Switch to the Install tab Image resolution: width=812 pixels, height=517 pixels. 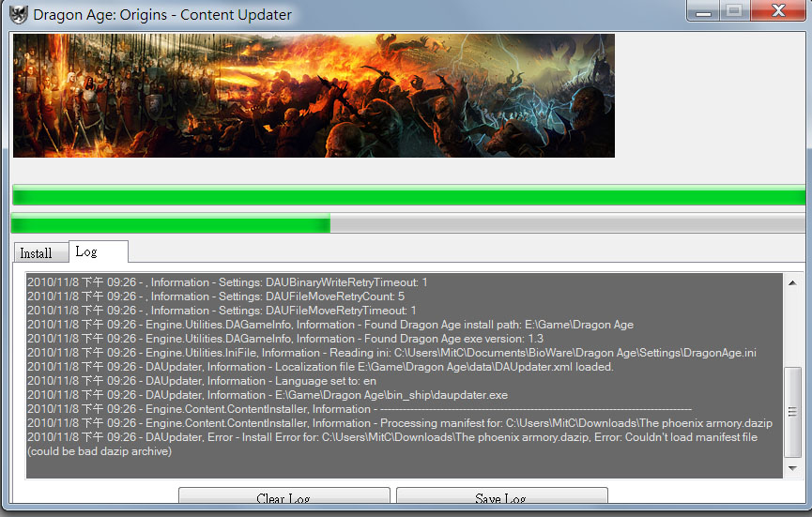pyautogui.click(x=40, y=253)
